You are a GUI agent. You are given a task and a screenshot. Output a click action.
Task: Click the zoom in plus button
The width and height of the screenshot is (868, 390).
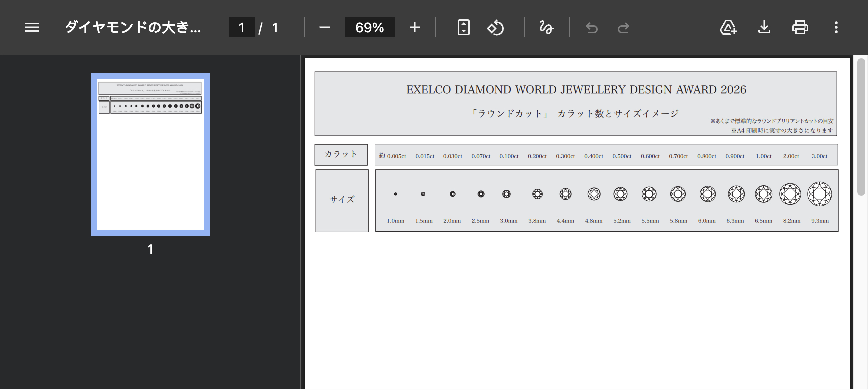pyautogui.click(x=414, y=27)
